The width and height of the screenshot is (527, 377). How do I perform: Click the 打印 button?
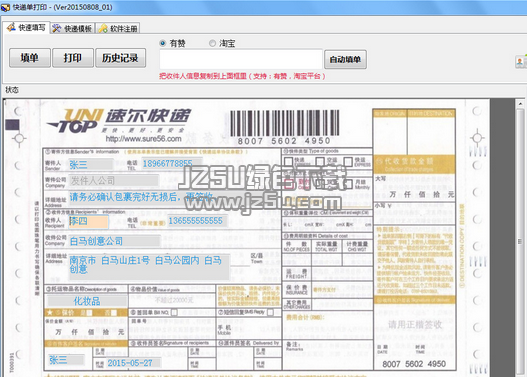(x=73, y=58)
